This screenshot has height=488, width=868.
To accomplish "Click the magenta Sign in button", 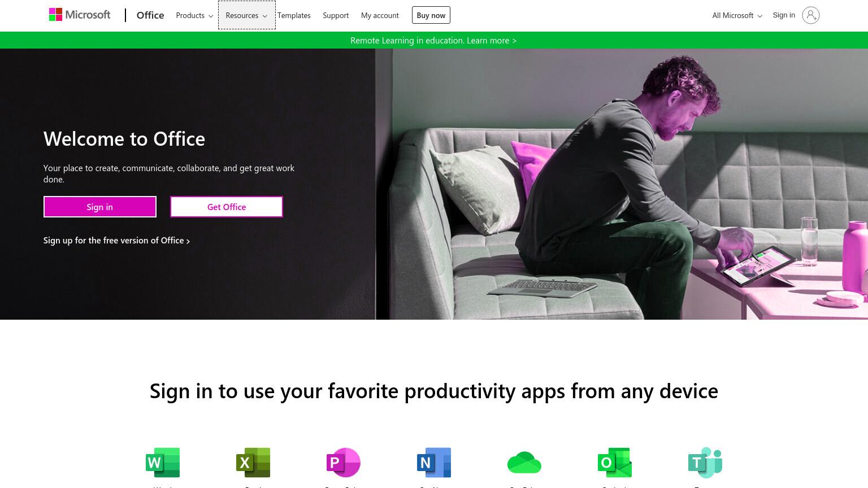I will click(100, 207).
